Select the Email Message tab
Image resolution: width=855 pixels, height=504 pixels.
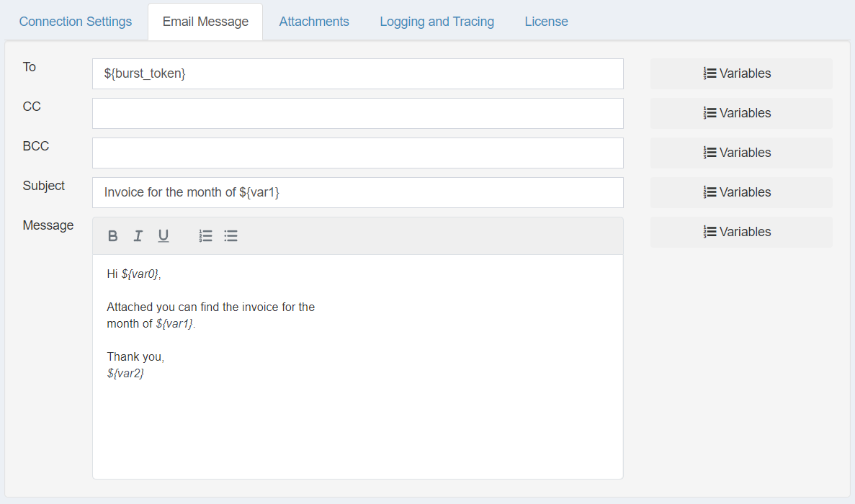(205, 22)
